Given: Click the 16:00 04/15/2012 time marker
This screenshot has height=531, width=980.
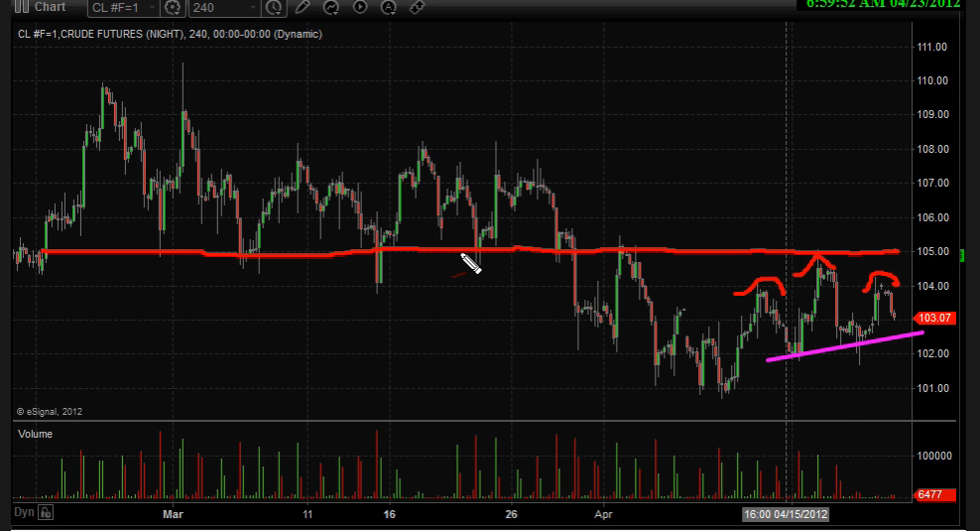Looking at the screenshot, I should [787, 514].
